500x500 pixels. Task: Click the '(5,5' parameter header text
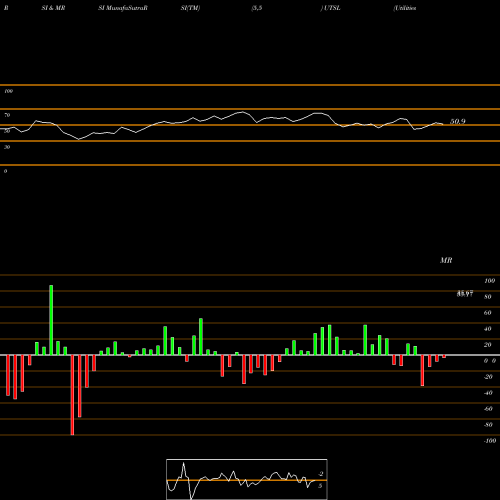257,8
